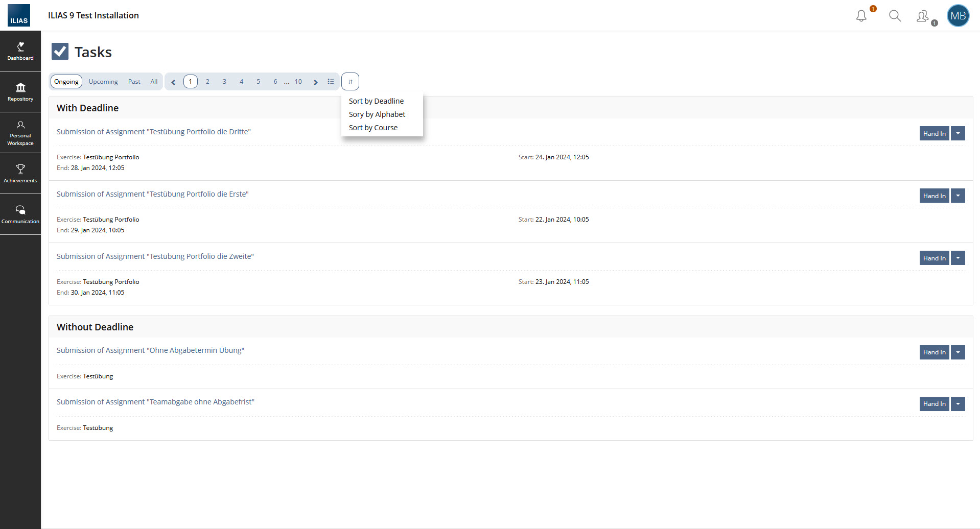Switch to Past tasks filter

coord(134,82)
